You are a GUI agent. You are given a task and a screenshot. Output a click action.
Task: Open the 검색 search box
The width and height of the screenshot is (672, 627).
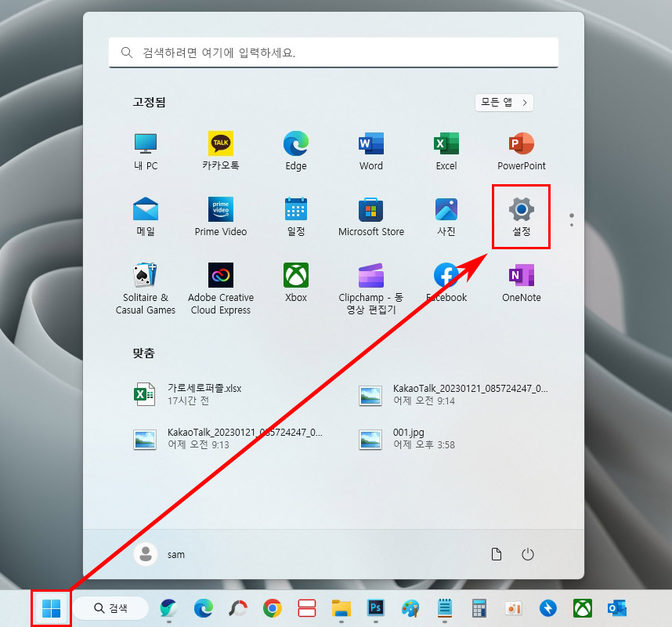(x=110, y=608)
